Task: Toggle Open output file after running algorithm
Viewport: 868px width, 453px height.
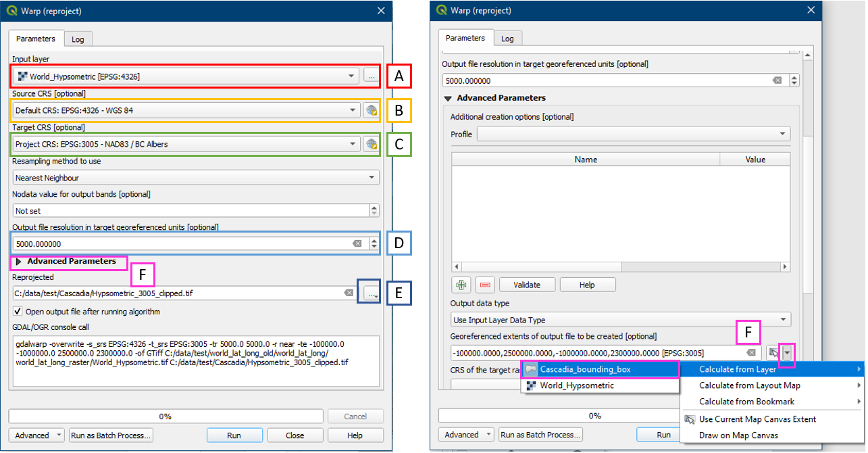Action: (x=18, y=312)
